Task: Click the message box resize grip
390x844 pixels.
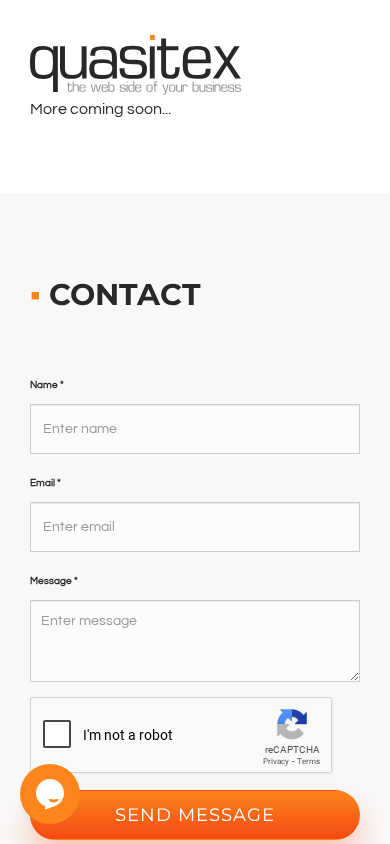Action: tap(354, 677)
